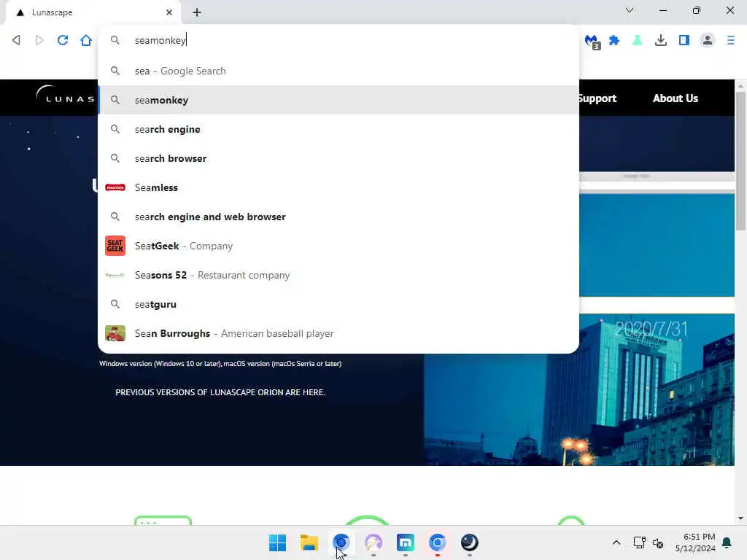The width and height of the screenshot is (747, 560).
Task: Open network status tray icon
Action: [639, 542]
